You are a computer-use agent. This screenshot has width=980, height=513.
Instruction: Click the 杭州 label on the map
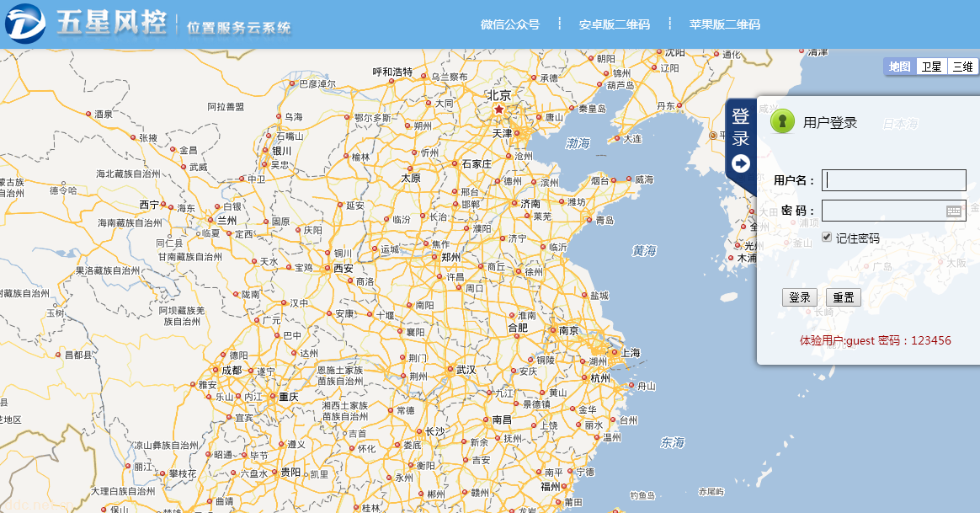(600, 378)
